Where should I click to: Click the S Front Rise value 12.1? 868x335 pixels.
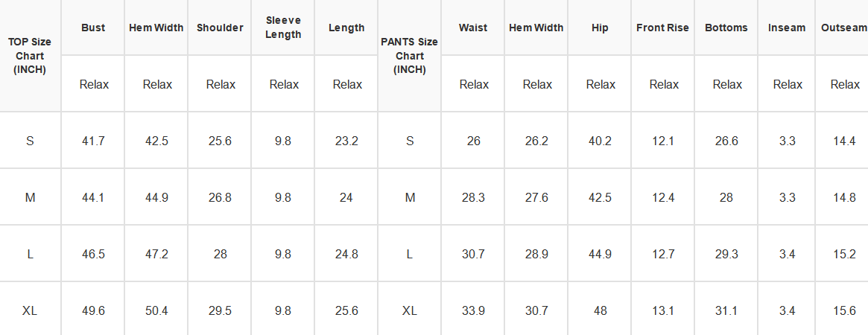click(662, 141)
